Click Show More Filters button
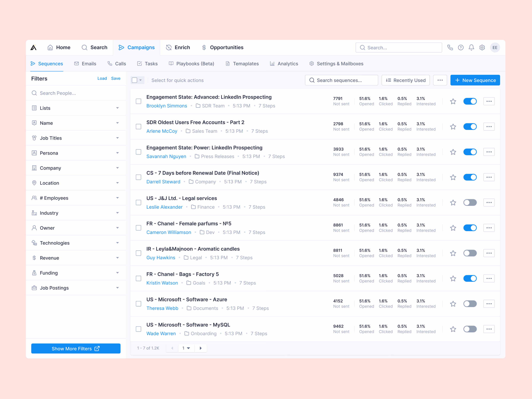Viewport: 532px width, 399px height. tap(76, 348)
